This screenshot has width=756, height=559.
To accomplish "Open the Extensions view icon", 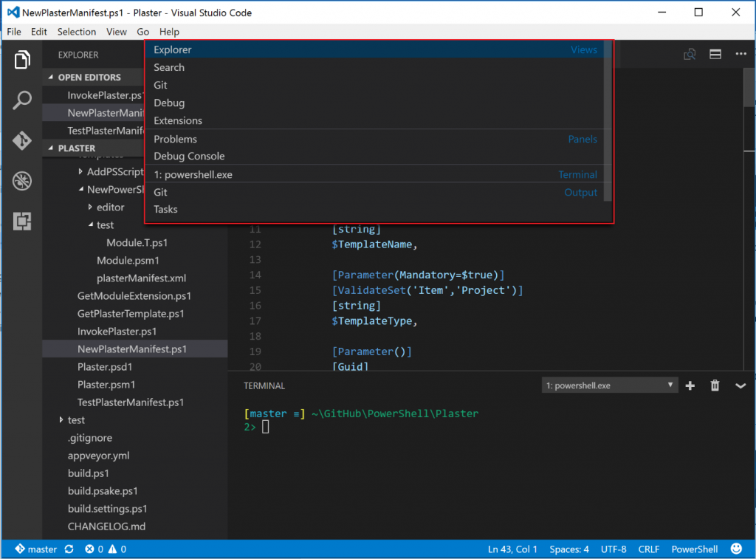I will point(22,220).
